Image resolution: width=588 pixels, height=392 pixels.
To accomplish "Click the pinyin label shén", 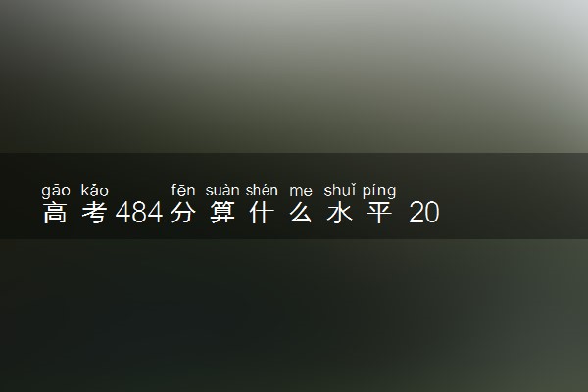I will pos(262,190).
